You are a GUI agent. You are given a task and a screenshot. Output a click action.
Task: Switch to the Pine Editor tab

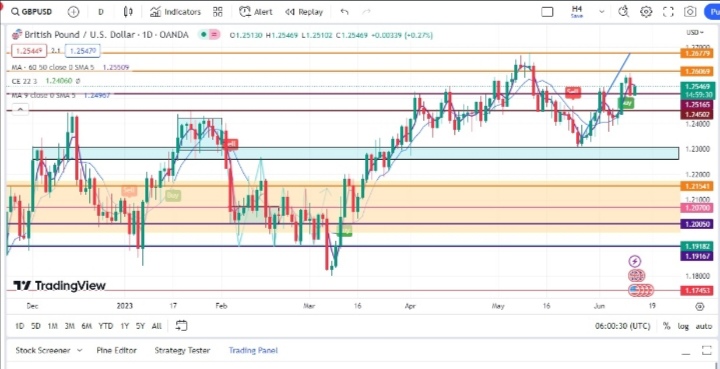point(117,350)
